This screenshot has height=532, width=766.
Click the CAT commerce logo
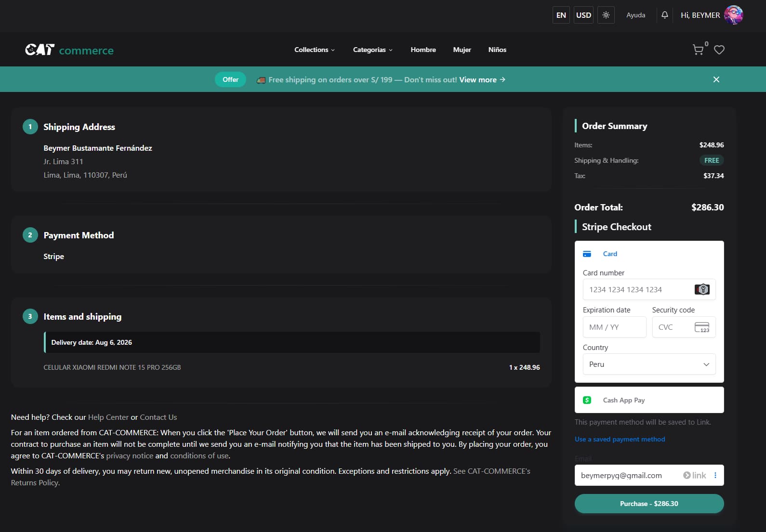click(69, 50)
